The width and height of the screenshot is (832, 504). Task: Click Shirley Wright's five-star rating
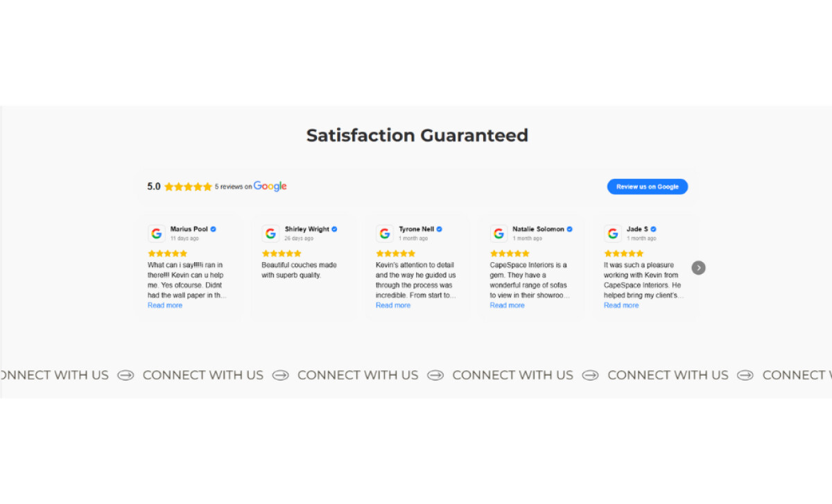point(281,254)
